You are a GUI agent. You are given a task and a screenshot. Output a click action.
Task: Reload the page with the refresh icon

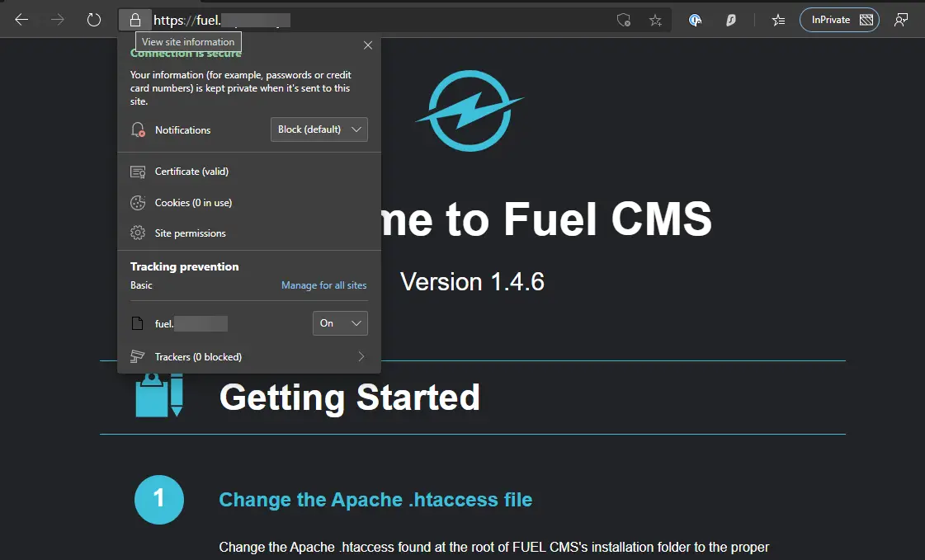pos(94,20)
